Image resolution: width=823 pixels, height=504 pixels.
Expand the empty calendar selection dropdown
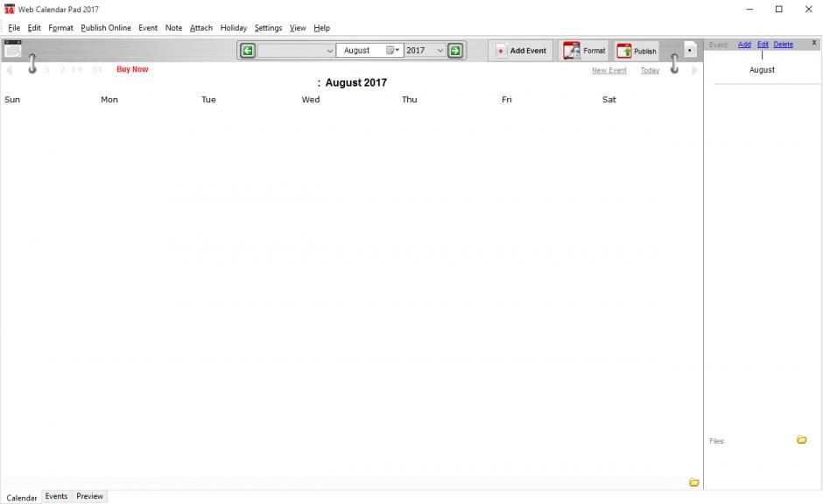click(x=329, y=51)
